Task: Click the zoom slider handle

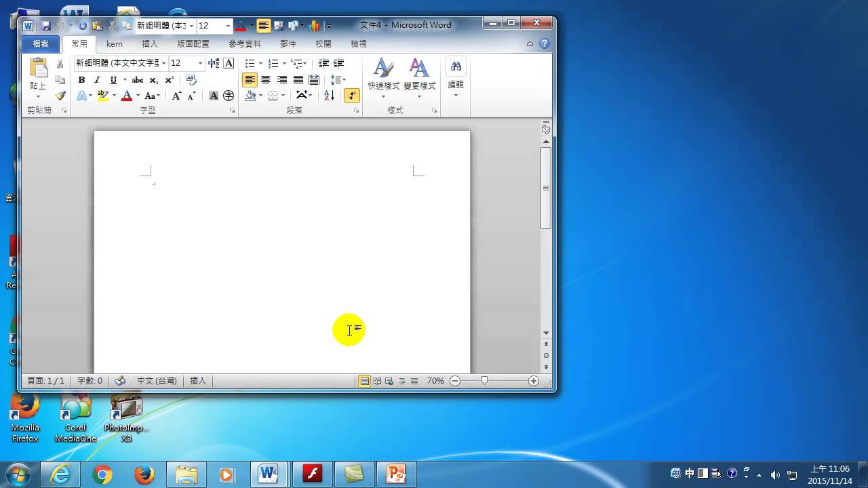Action: pos(484,381)
